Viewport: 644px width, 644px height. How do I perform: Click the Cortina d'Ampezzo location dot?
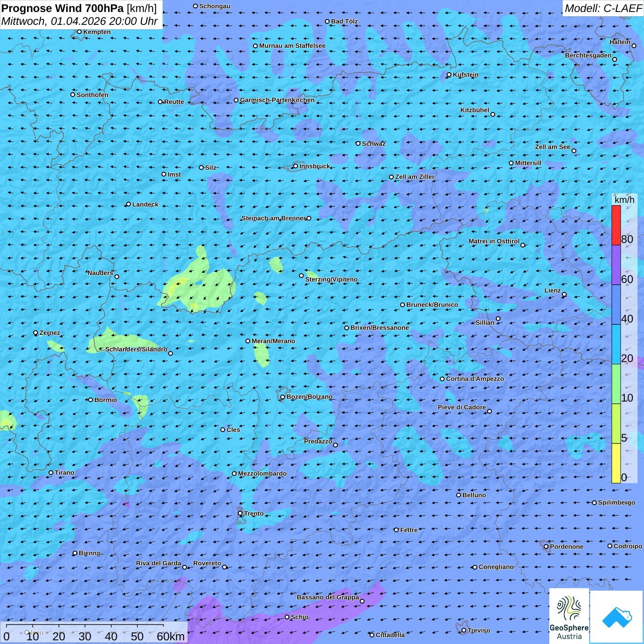tap(442, 379)
